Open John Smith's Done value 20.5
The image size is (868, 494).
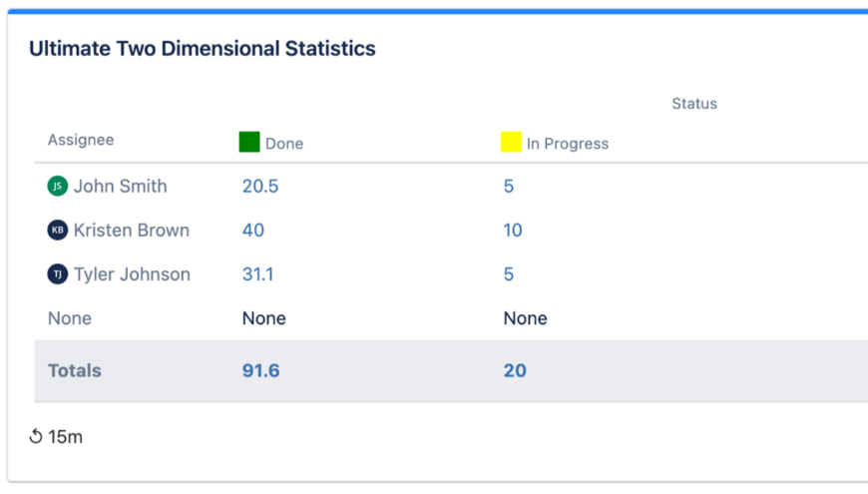260,187
